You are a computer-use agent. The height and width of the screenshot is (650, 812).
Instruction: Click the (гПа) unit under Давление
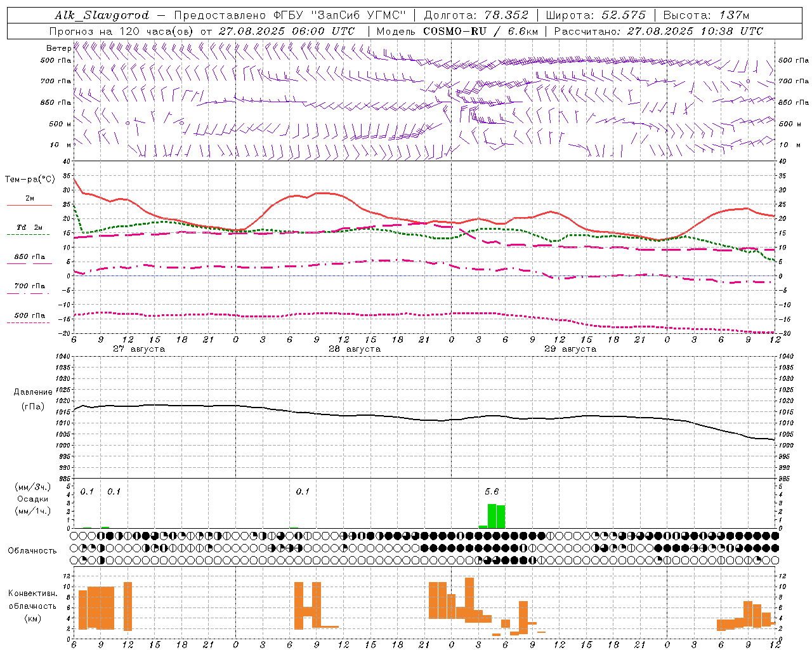[x=33, y=407]
